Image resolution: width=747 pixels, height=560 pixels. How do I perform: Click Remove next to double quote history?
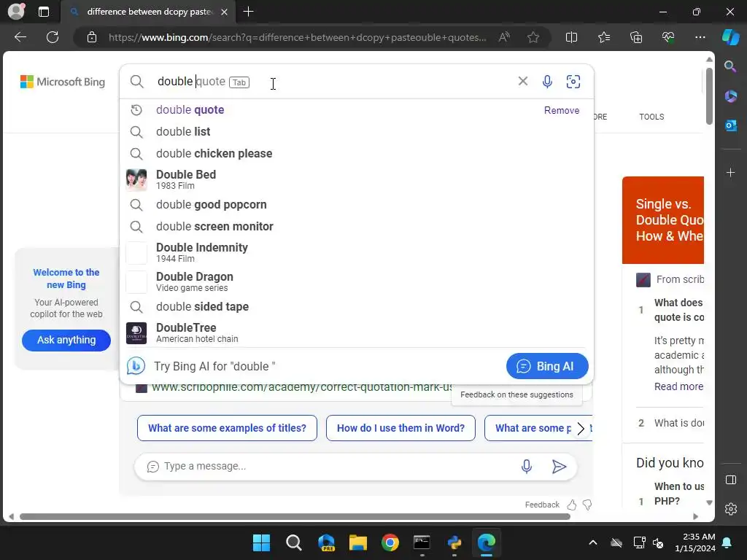point(562,110)
